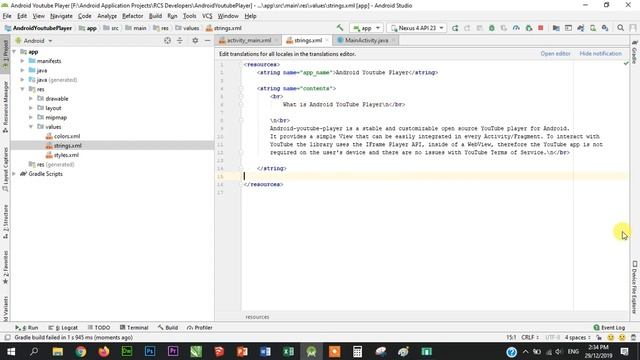Screen dimensions: 640x360
Task: Expand the layout folder
Action: pos(31,108)
